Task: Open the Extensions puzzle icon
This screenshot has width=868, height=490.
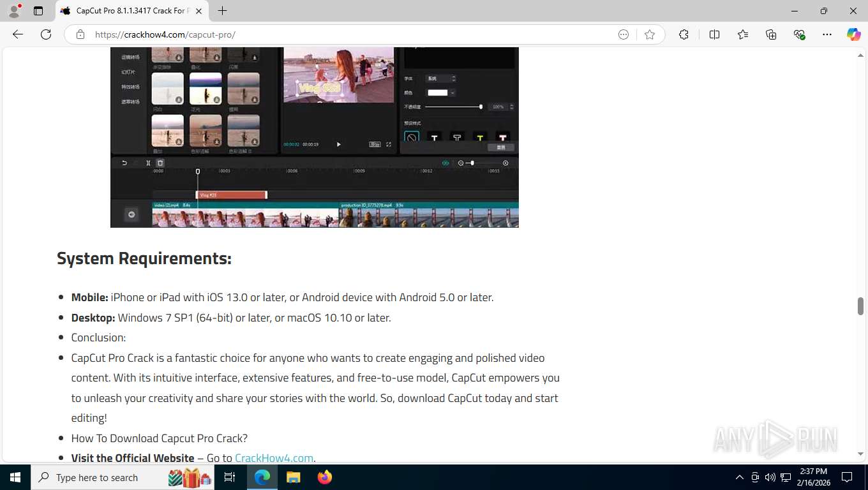Action: [684, 34]
